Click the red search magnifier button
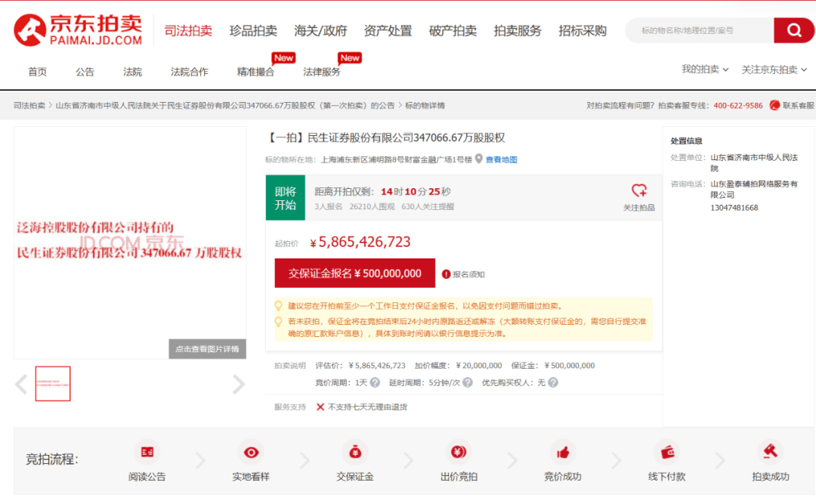This screenshot has height=504, width=816. (x=793, y=30)
